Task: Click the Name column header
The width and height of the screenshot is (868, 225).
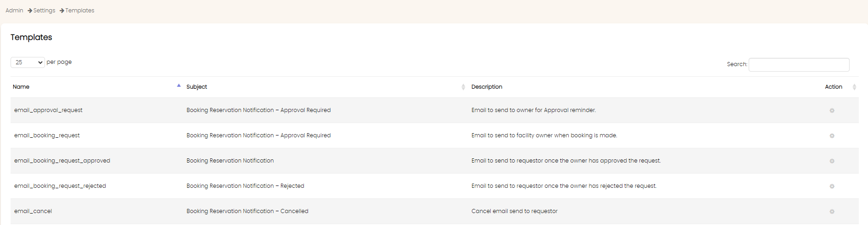Action: pos(21,87)
